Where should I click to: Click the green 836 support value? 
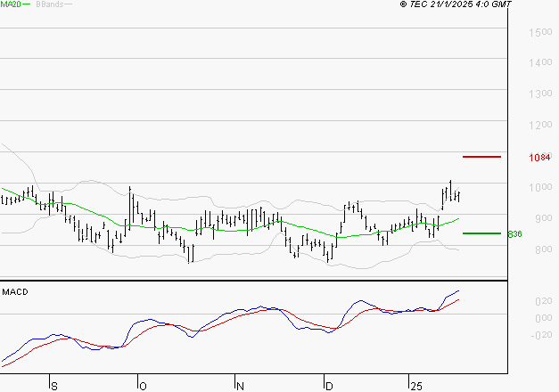click(x=514, y=234)
